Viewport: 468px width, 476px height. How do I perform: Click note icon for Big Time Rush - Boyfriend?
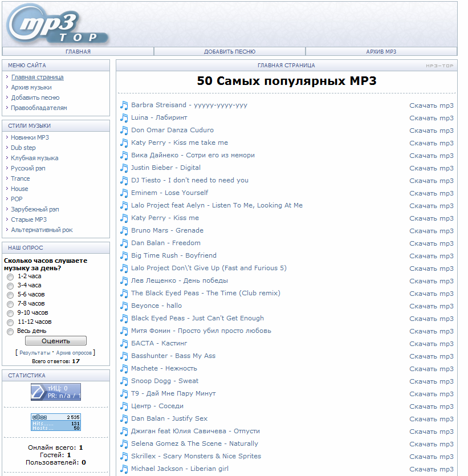pyautogui.click(x=124, y=255)
